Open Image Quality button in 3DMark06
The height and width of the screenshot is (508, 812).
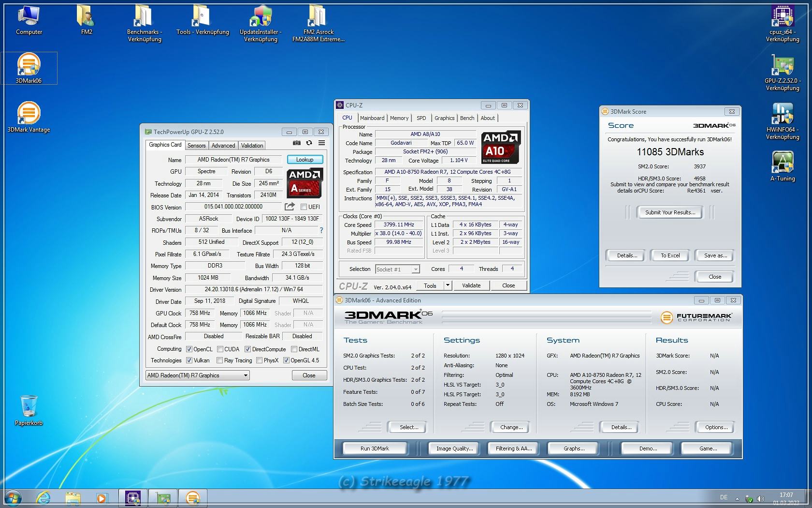click(454, 448)
